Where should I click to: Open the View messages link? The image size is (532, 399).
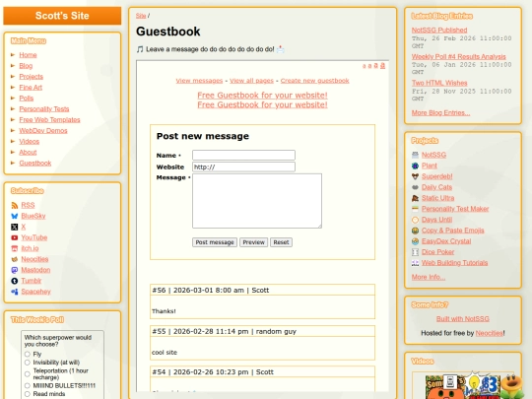(x=199, y=81)
